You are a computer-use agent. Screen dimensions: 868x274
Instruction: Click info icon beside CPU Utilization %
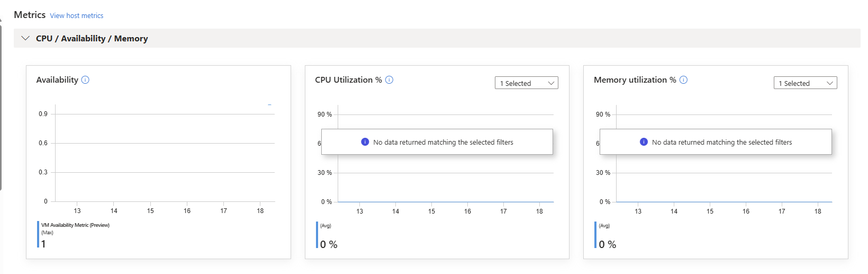(389, 80)
